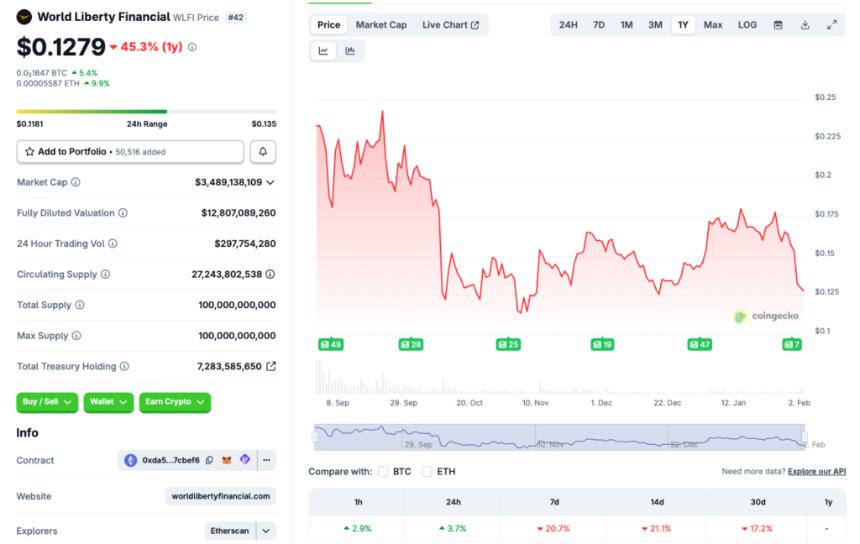Select the line chart view icon

pos(324,51)
